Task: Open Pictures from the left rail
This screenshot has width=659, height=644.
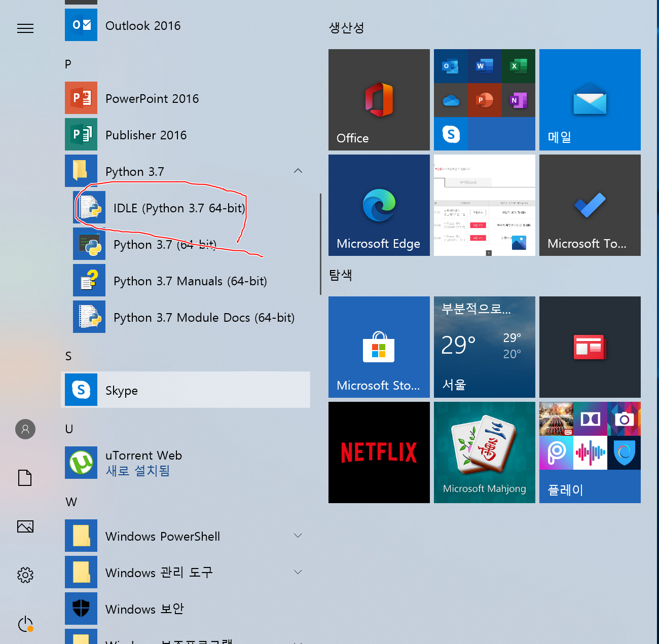Action: [25, 526]
